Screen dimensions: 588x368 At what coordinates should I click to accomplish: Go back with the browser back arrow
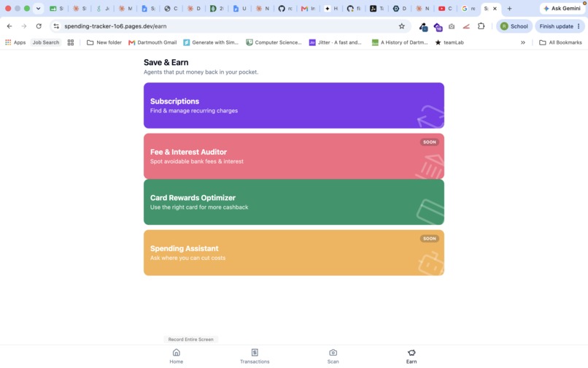click(9, 26)
